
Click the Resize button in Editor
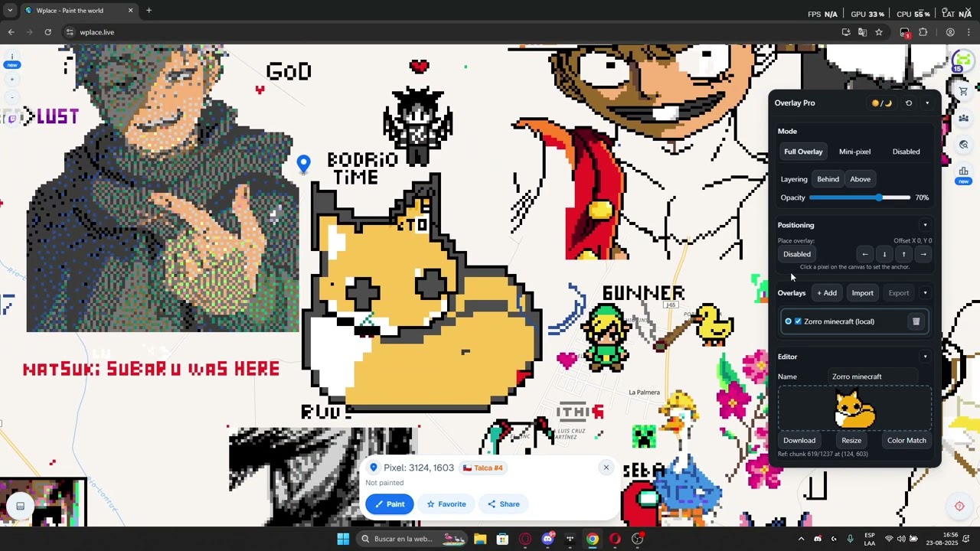(x=851, y=440)
